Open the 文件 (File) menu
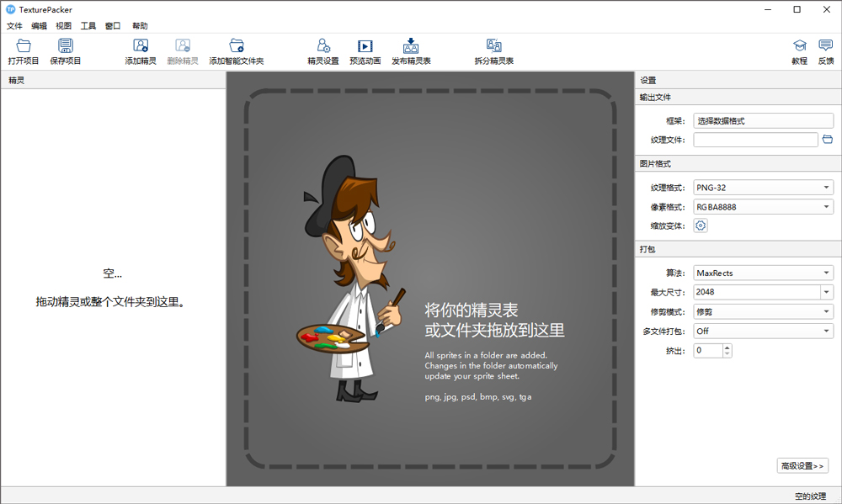 tap(14, 26)
